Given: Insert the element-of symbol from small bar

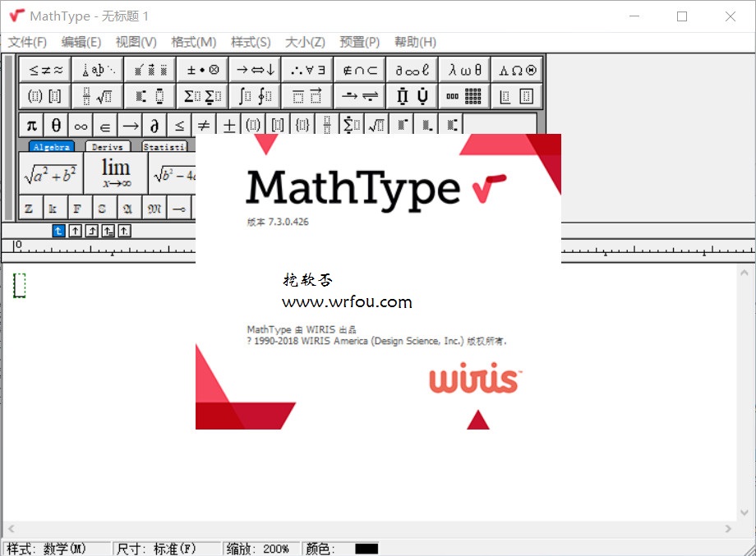Looking at the screenshot, I should [x=105, y=126].
